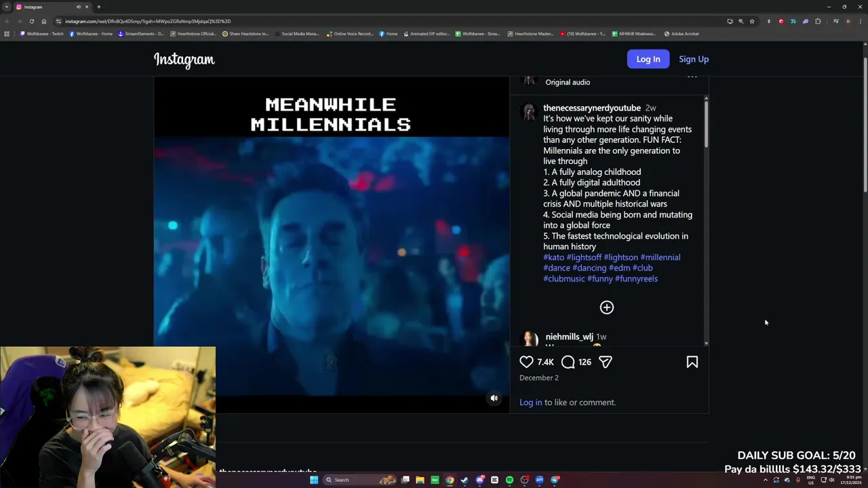Viewport: 868px width, 488px height.
Task: Click the reel video to pause
Action: tap(332, 244)
